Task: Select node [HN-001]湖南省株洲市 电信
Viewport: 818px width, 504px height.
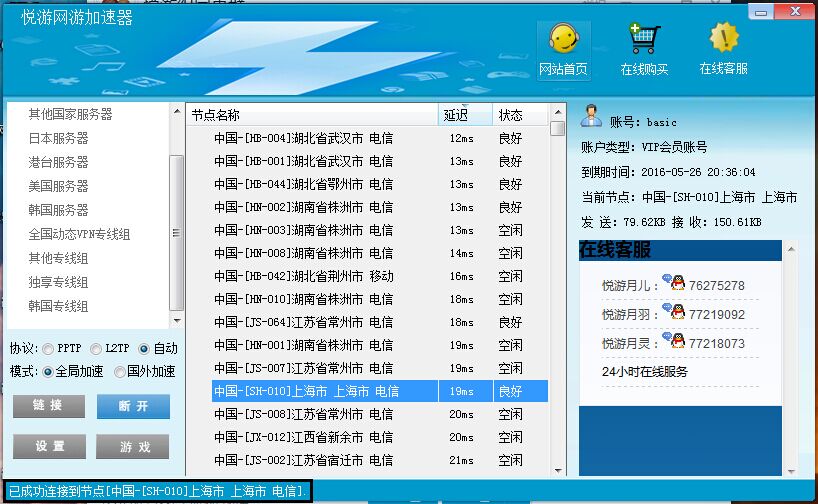Action: [x=304, y=345]
